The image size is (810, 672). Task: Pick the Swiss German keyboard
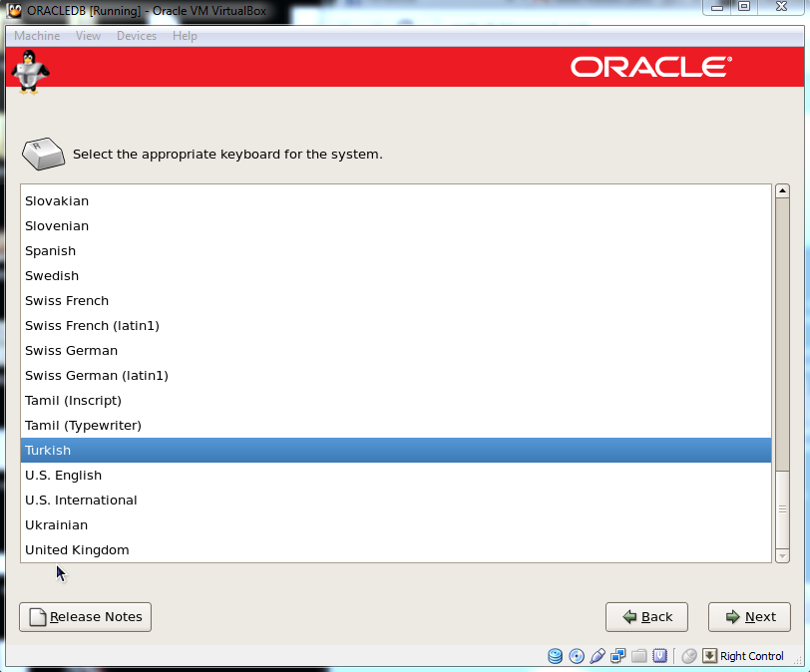[396, 350]
